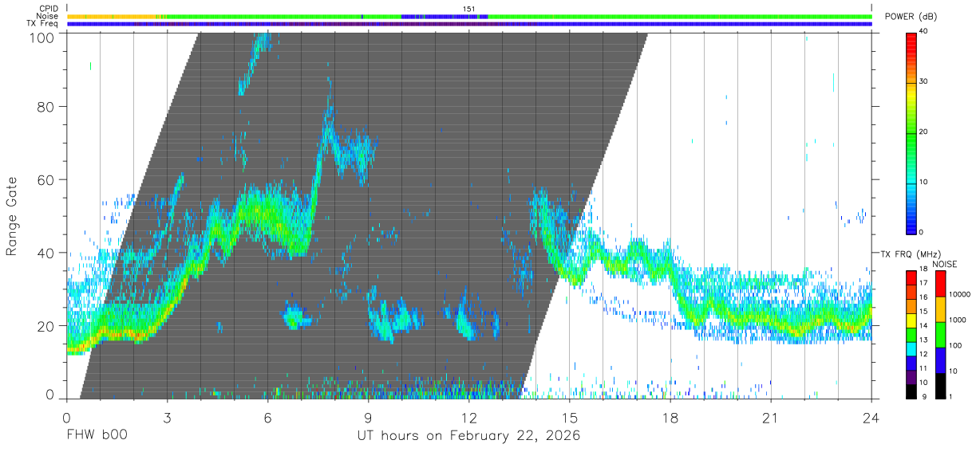
Task: Click the 'FHW b00' label
Action: point(97,436)
